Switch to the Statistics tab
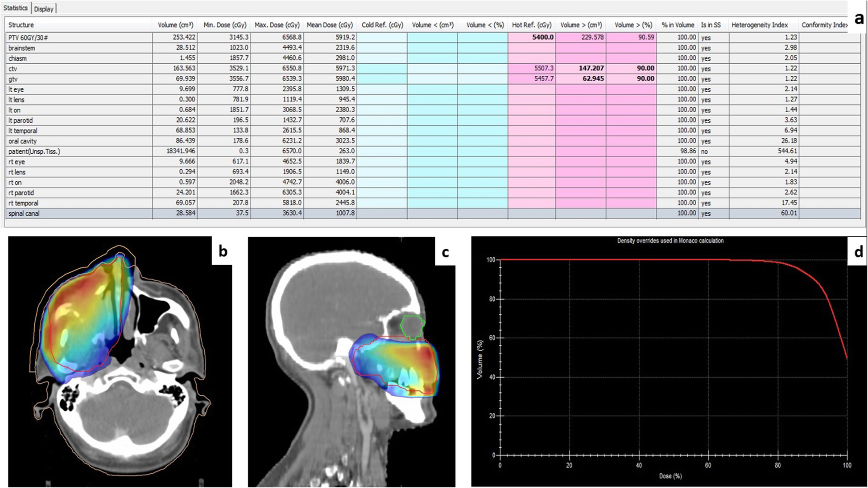The width and height of the screenshot is (868, 488). [x=16, y=8]
